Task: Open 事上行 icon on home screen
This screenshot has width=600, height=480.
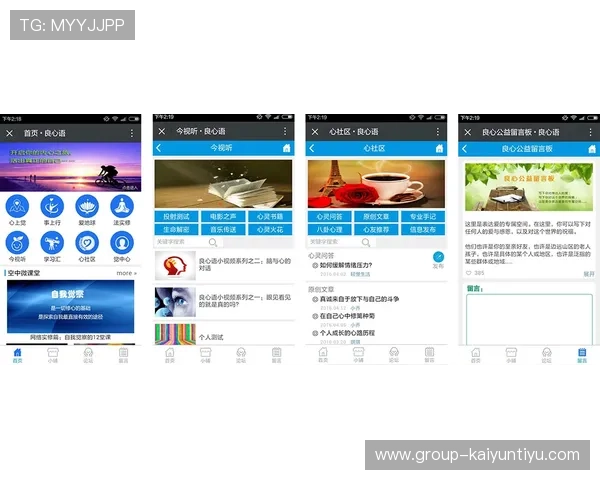Action: coord(52,206)
